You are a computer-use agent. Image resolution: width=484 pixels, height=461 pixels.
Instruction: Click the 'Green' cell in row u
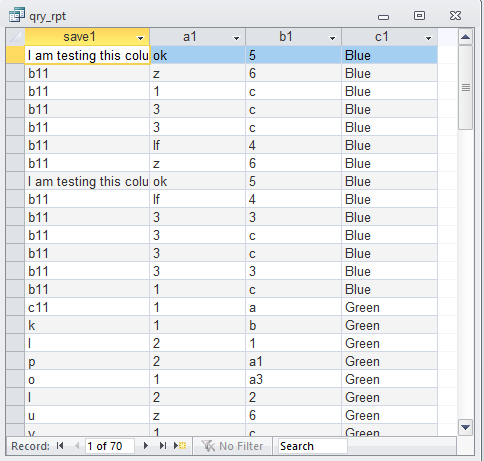(x=390, y=415)
